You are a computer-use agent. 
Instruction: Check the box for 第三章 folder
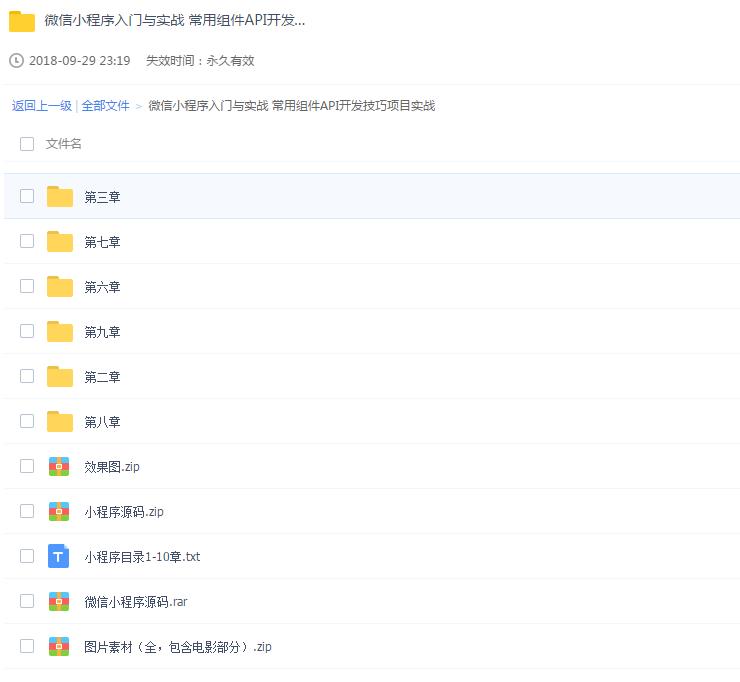click(27, 196)
